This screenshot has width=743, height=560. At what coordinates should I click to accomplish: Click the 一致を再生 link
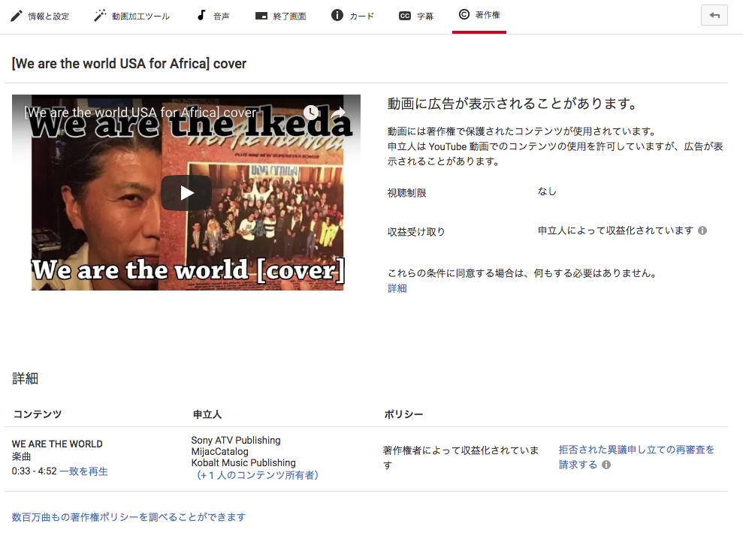84,471
